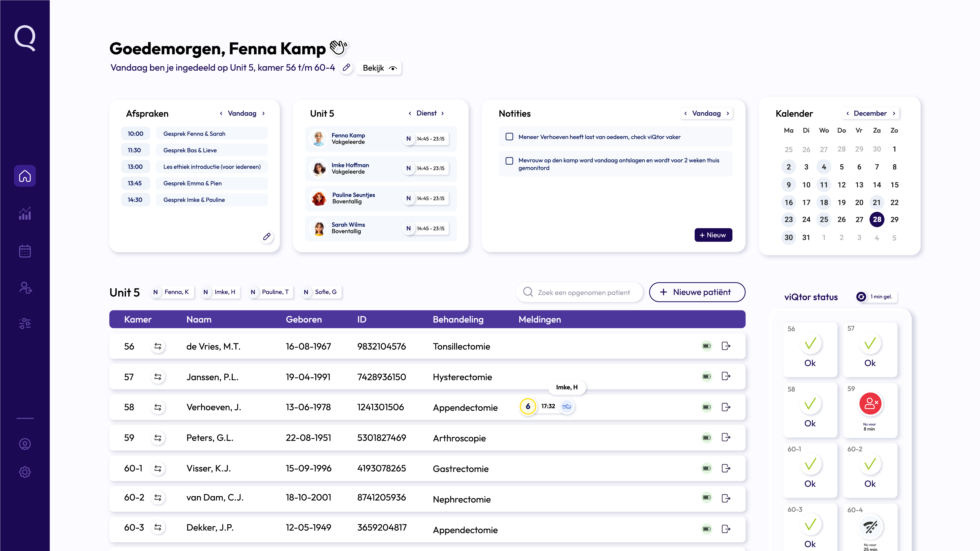Check the Meneer Verhoeven oedeem note
This screenshot has height=551, width=980.
pyautogui.click(x=509, y=137)
